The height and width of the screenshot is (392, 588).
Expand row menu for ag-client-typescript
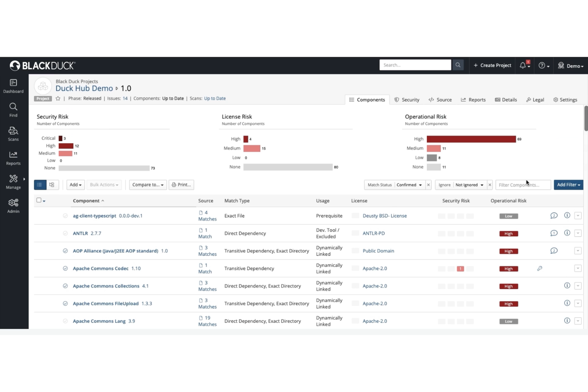click(x=578, y=216)
